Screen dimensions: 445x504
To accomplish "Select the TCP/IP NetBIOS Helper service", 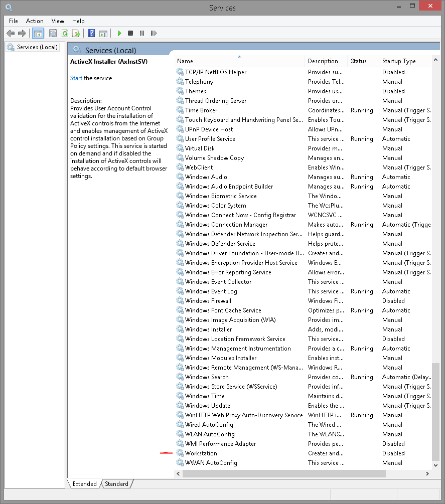I will [303, 72].
